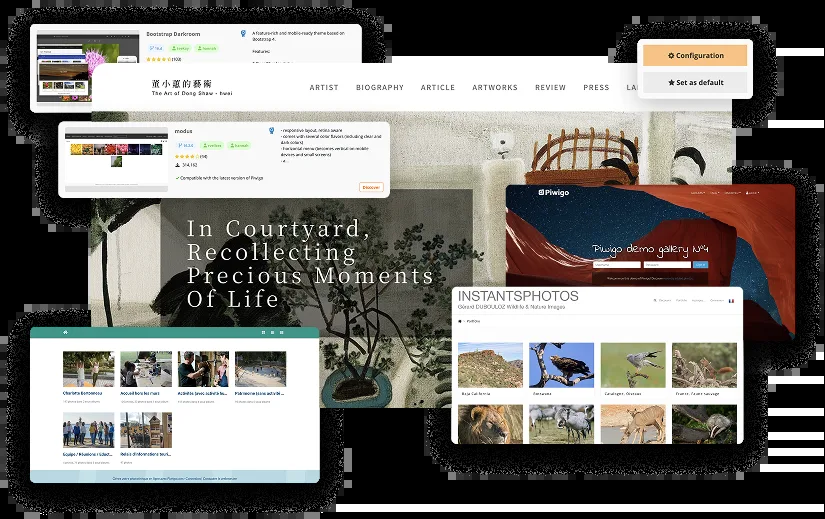Open the grey bird of prey album thumbnail
This screenshot has height=519, width=825.
(633, 365)
